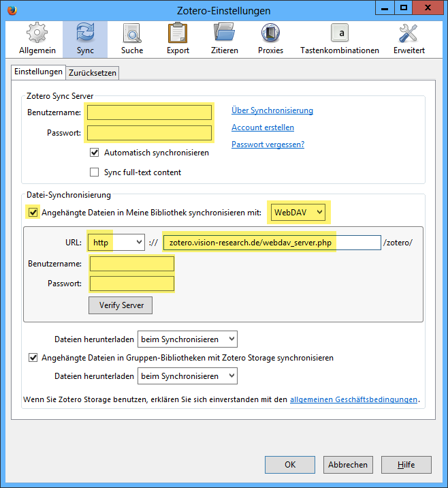Screen dimensions: 448x488
Task: Click the Zotero Sync Server Passwort field
Action: (149, 133)
